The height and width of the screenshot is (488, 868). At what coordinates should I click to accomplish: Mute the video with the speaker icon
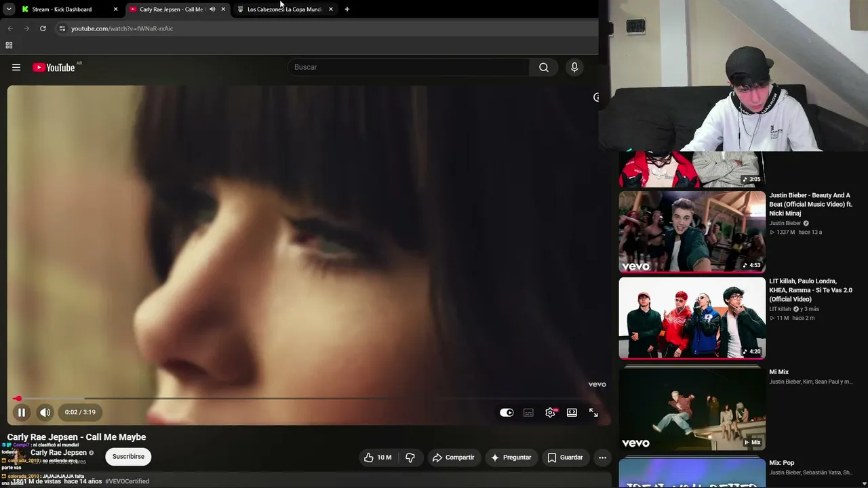tap(45, 412)
